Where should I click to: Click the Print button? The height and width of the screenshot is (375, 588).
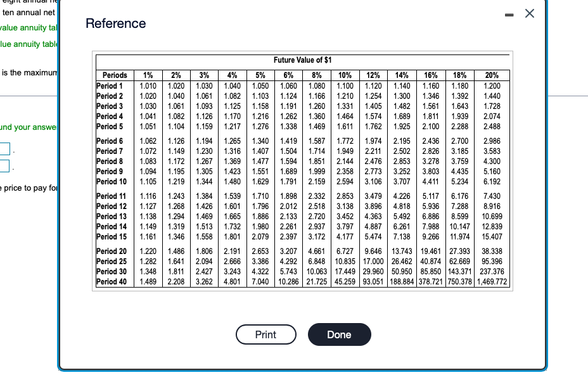pos(265,334)
